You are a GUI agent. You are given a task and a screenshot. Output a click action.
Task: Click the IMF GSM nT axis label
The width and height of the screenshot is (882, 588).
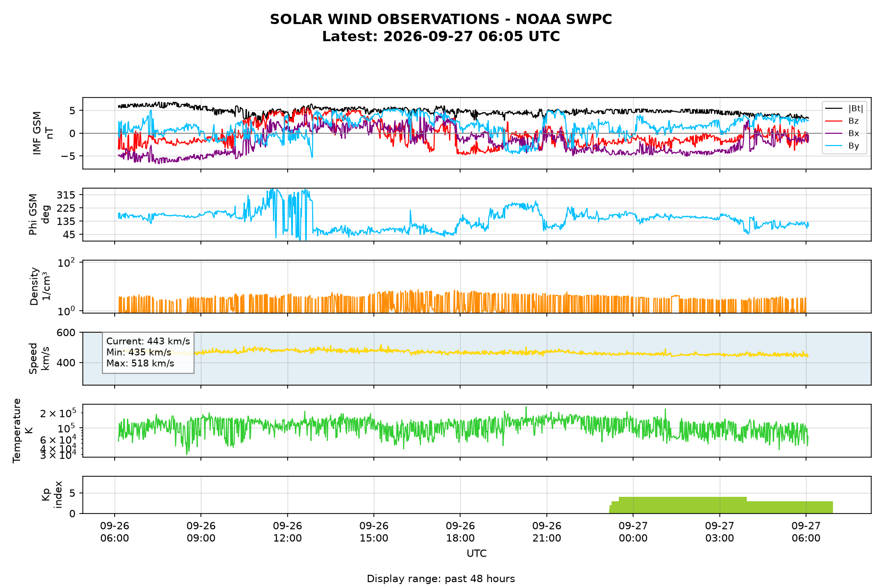click(x=43, y=133)
